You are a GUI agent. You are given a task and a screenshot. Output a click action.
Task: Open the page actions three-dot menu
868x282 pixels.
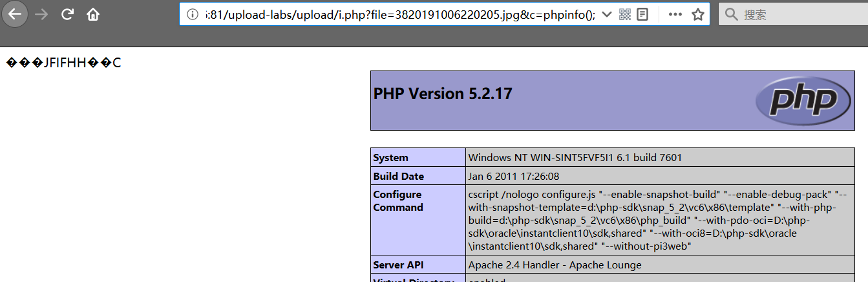[x=675, y=14]
